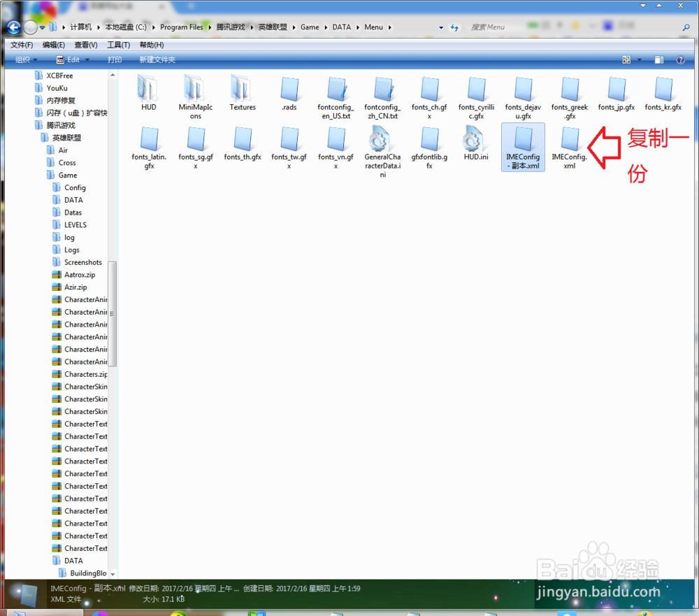The width and height of the screenshot is (699, 616).
Task: Click 计算机 in the address path
Action: (80, 27)
